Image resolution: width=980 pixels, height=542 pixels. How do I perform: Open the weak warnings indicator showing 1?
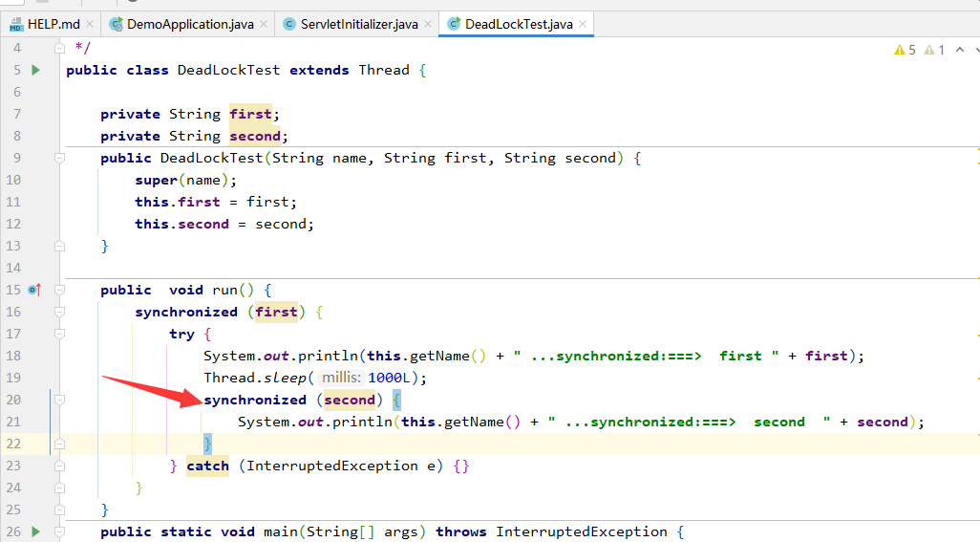[x=934, y=50]
